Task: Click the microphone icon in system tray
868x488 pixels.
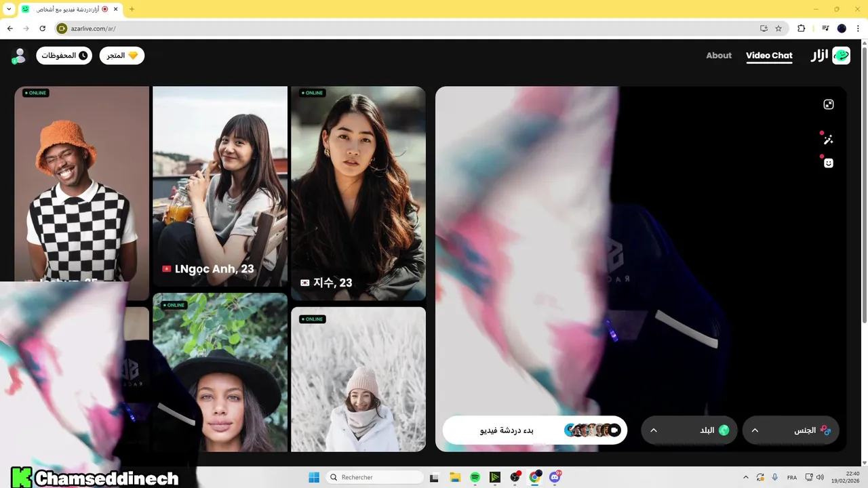Action: [775, 477]
